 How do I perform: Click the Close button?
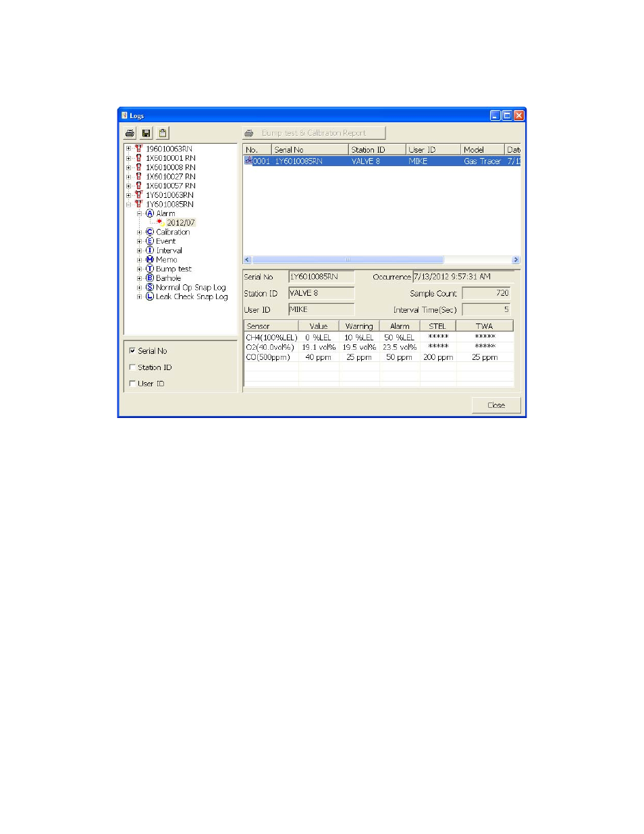click(x=496, y=405)
